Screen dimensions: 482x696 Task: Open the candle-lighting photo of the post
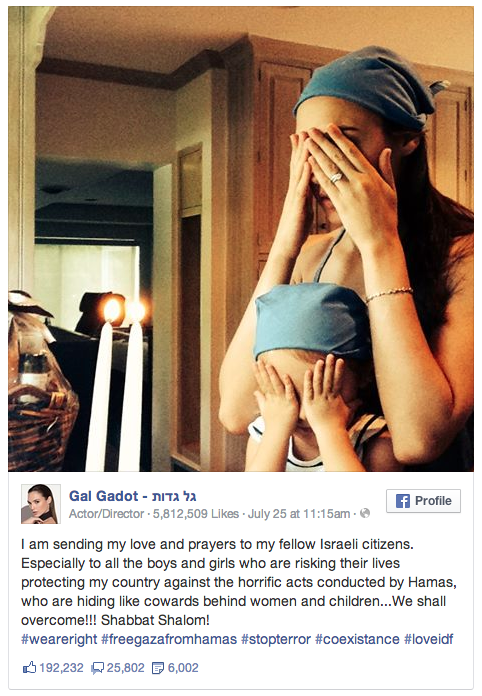pyautogui.click(x=241, y=239)
